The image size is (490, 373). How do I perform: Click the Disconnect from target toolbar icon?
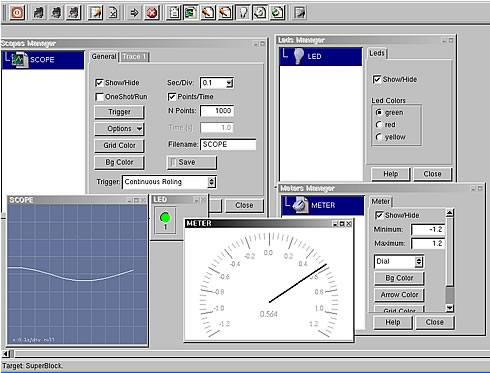coord(56,13)
